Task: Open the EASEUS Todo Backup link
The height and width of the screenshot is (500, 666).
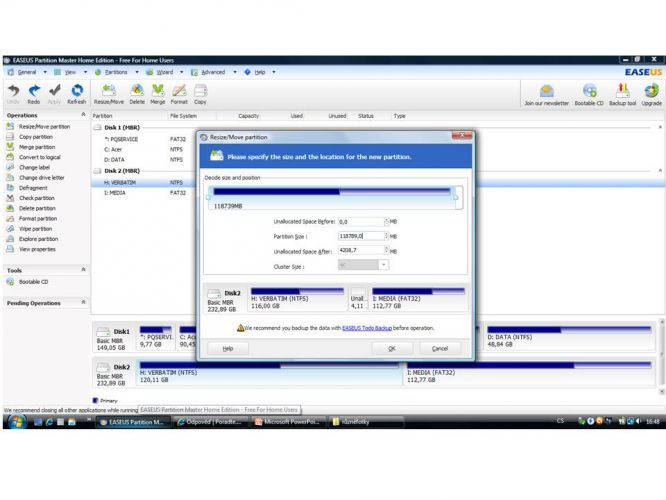Action: coord(367,328)
